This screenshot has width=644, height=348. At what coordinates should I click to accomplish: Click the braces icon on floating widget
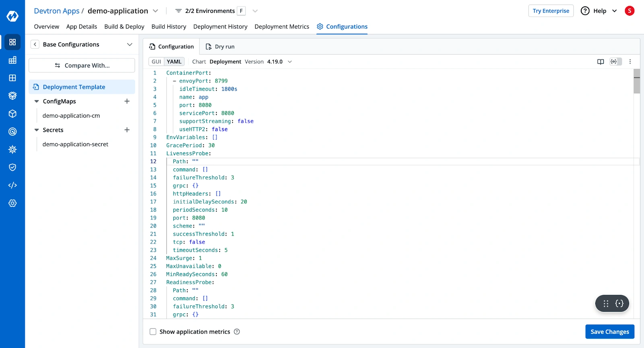619,304
